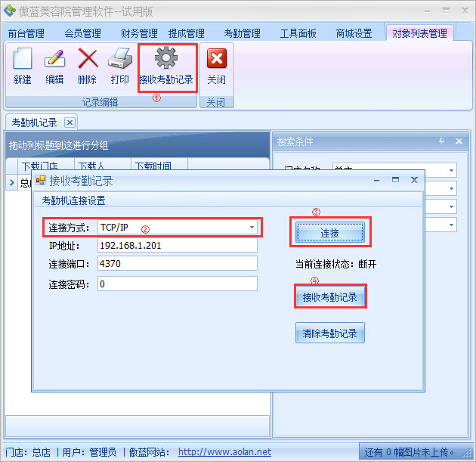The height and width of the screenshot is (462, 476).
Task: Expand the first grid row indicator arrow
Action: 12,182
